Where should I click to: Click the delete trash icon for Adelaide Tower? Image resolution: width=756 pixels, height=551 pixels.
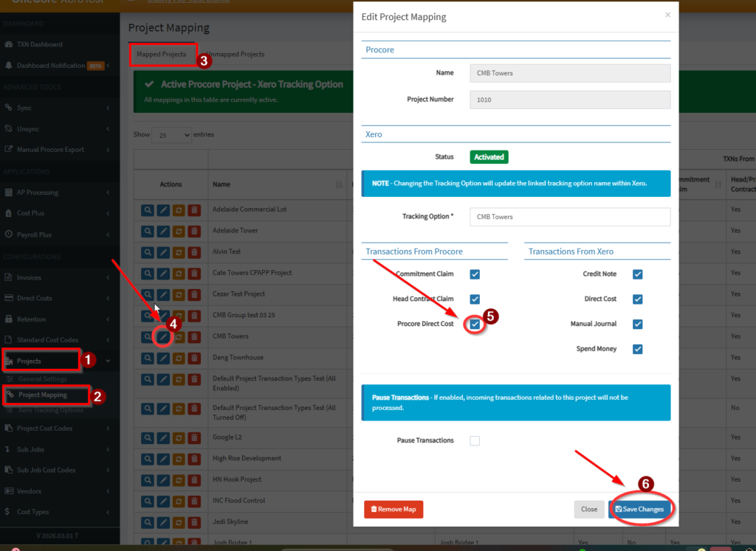click(193, 231)
